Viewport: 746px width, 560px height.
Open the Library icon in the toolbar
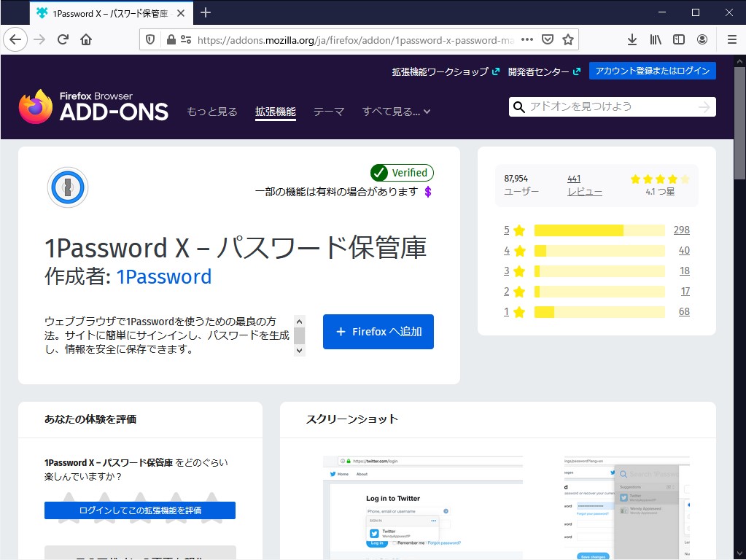click(x=654, y=39)
